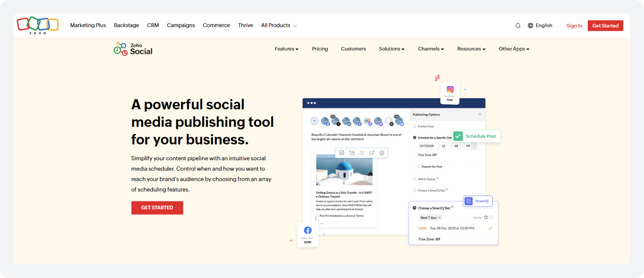Select the Publish Now radio option
The width and height of the screenshot is (644, 278).
(415, 126)
